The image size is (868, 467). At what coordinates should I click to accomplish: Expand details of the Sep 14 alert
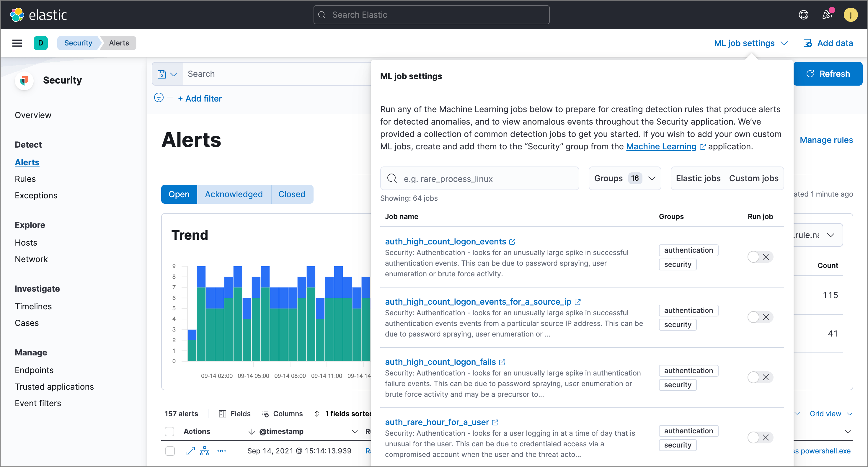(x=190, y=451)
